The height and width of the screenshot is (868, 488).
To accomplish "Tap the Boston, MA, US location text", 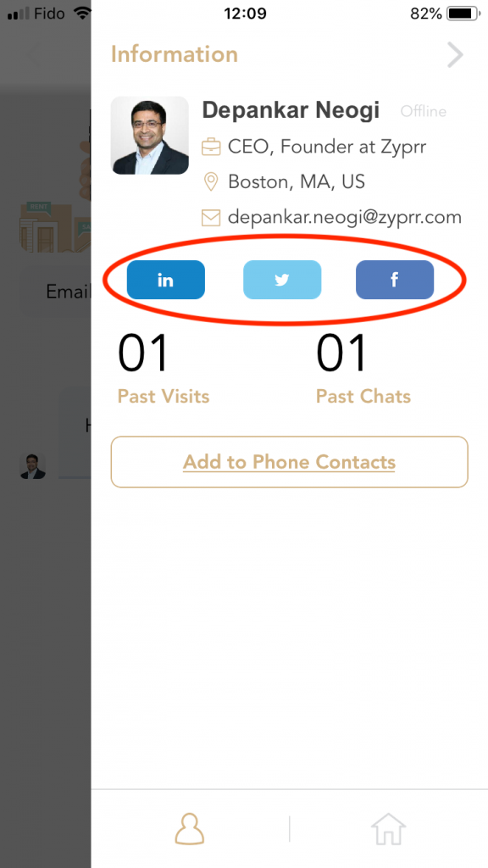I will point(297,181).
